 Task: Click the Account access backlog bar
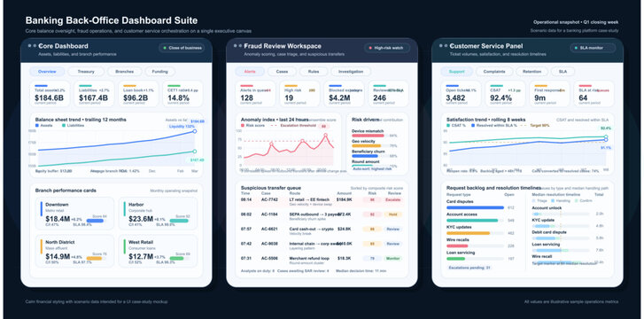(x=472, y=221)
